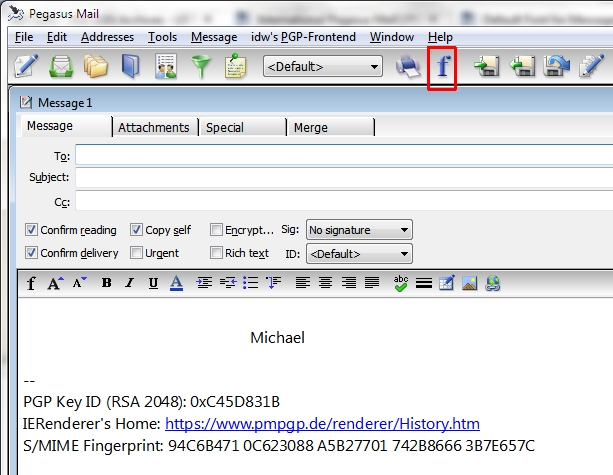
Task: Click the spell check icon
Action: pyautogui.click(x=400, y=283)
